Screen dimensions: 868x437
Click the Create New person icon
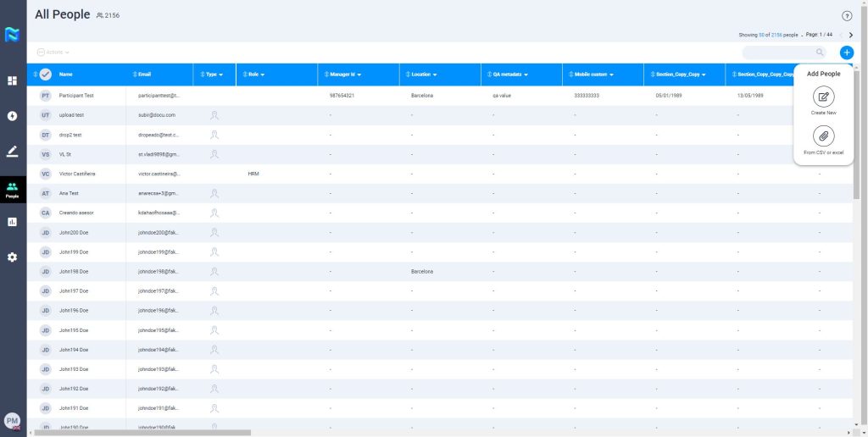(x=823, y=97)
